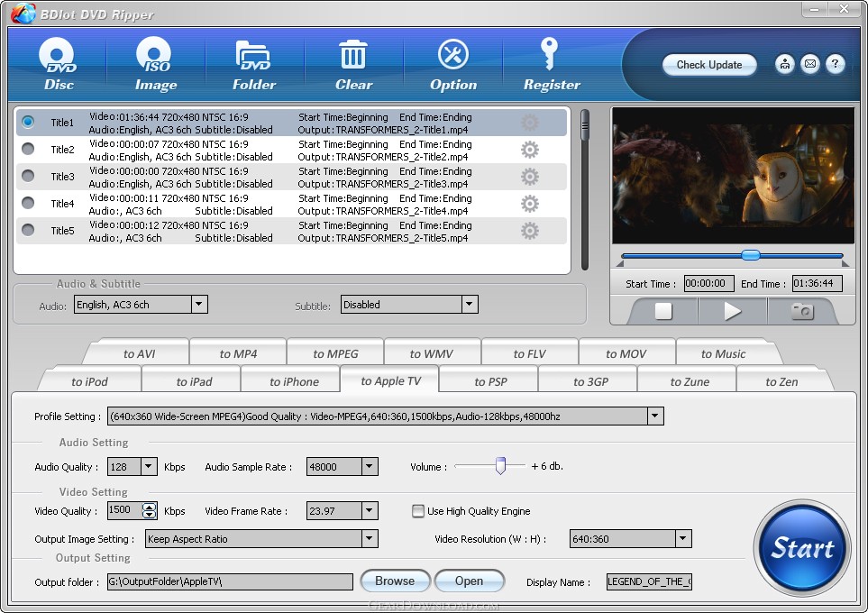Open the Audio track dropdown
Image resolution: width=868 pixels, height=613 pixels.
coord(199,304)
